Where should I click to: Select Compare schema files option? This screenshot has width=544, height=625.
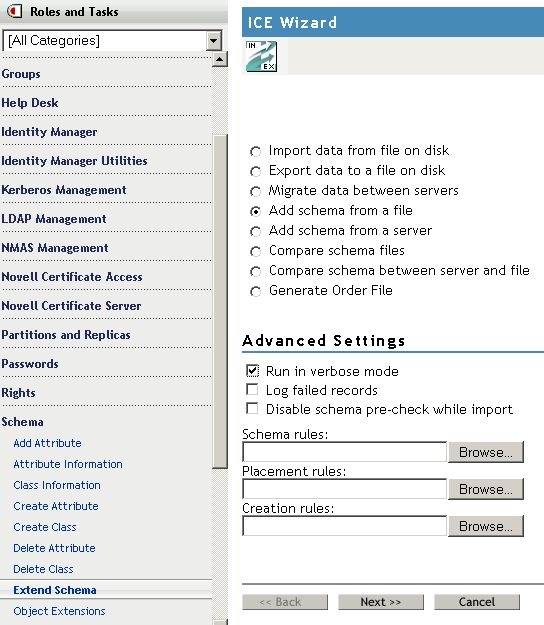[255, 252]
